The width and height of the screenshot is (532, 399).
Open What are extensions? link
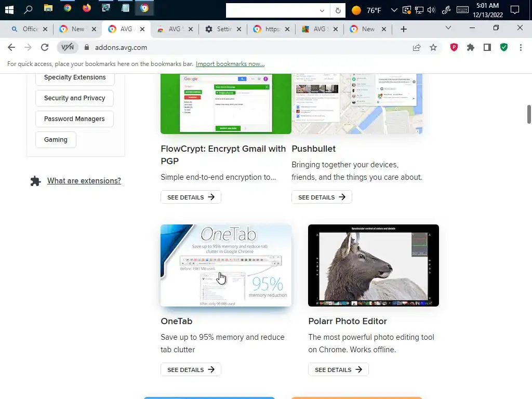point(84,181)
